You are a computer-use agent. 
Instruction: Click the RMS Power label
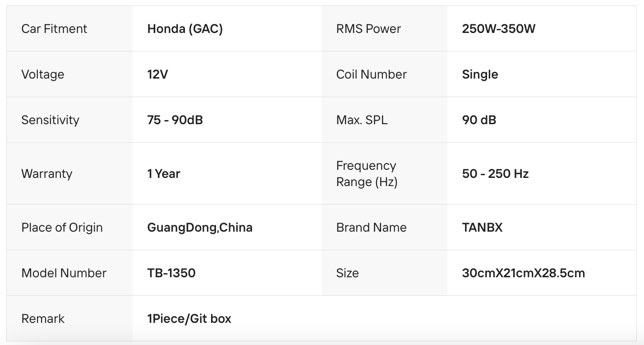368,29
